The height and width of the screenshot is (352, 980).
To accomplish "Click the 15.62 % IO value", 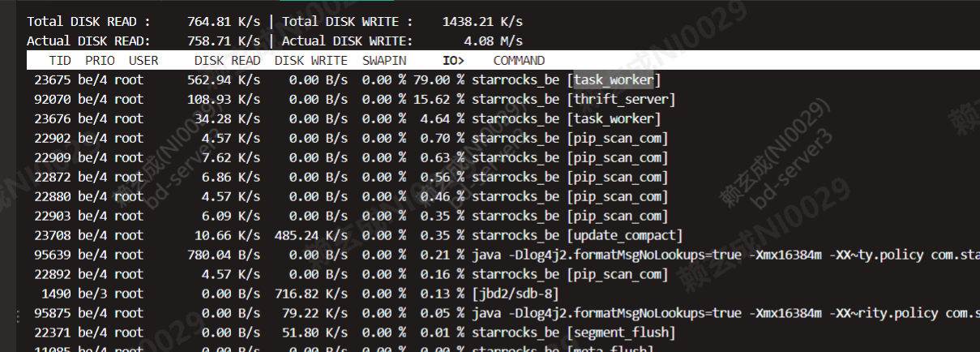I will click(439, 99).
